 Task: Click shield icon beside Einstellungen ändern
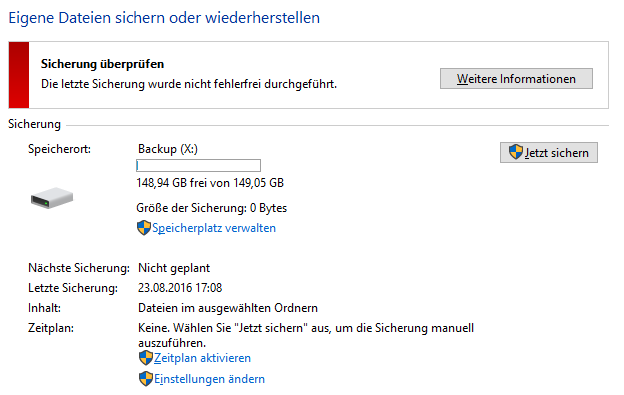(x=146, y=379)
